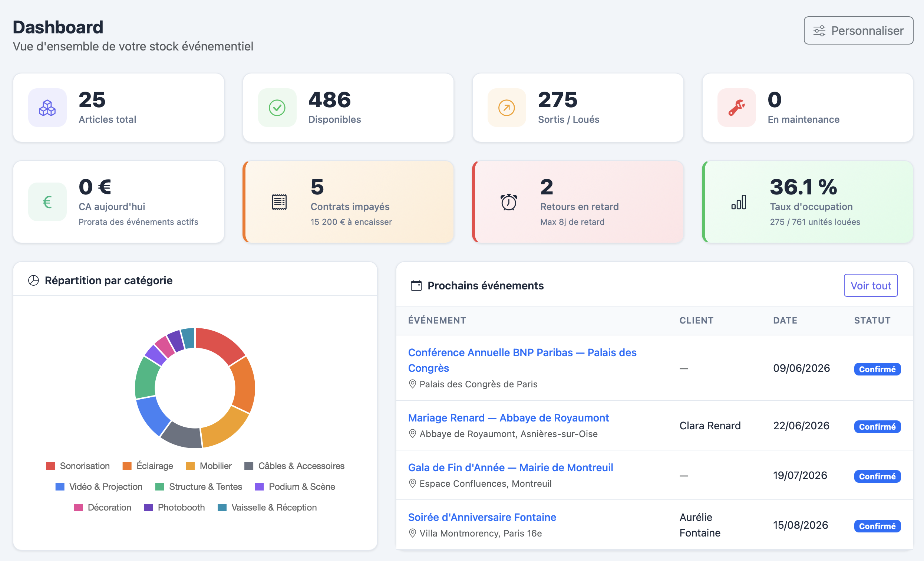Click the sliders icon in Personnaliser
The image size is (924, 561).
pos(819,31)
